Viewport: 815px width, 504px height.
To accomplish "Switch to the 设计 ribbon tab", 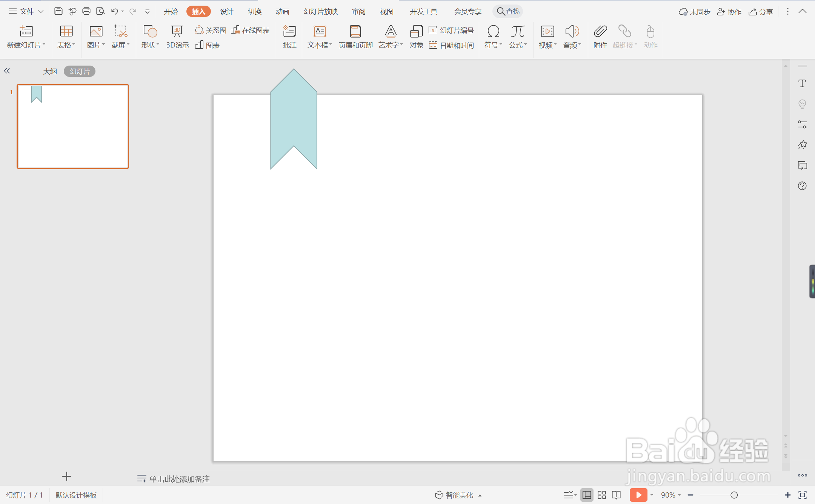I will pyautogui.click(x=226, y=11).
